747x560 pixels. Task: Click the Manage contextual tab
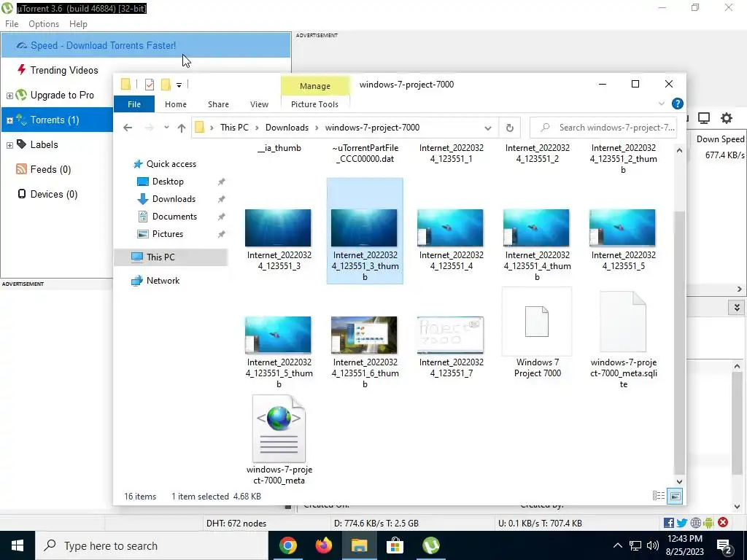tap(315, 86)
